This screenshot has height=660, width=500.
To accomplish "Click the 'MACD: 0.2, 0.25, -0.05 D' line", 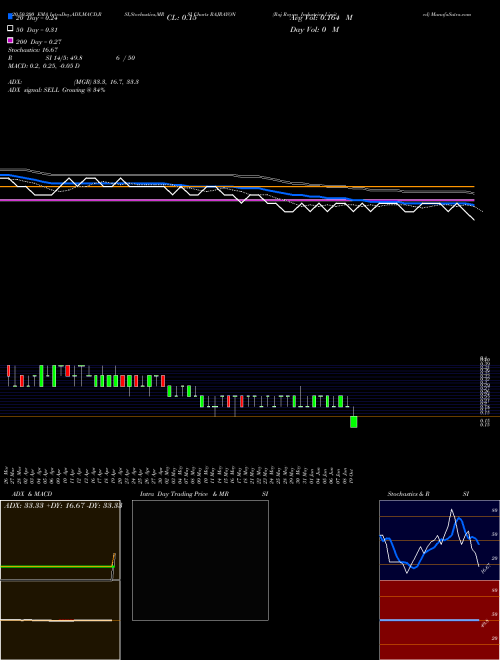I will [x=44, y=66].
